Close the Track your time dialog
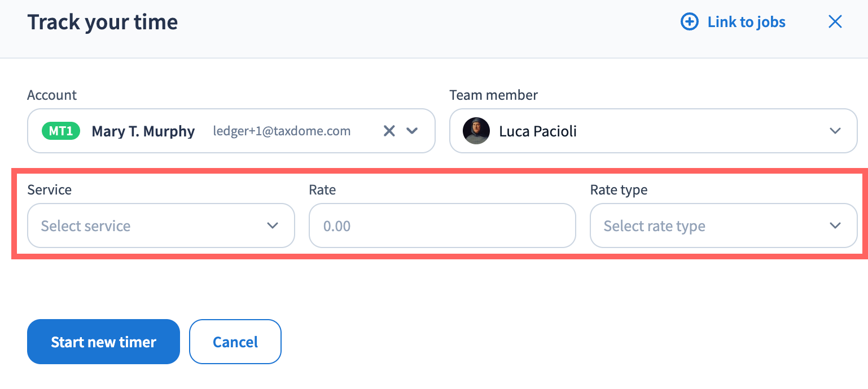Image resolution: width=868 pixels, height=389 pixels. pos(835,22)
